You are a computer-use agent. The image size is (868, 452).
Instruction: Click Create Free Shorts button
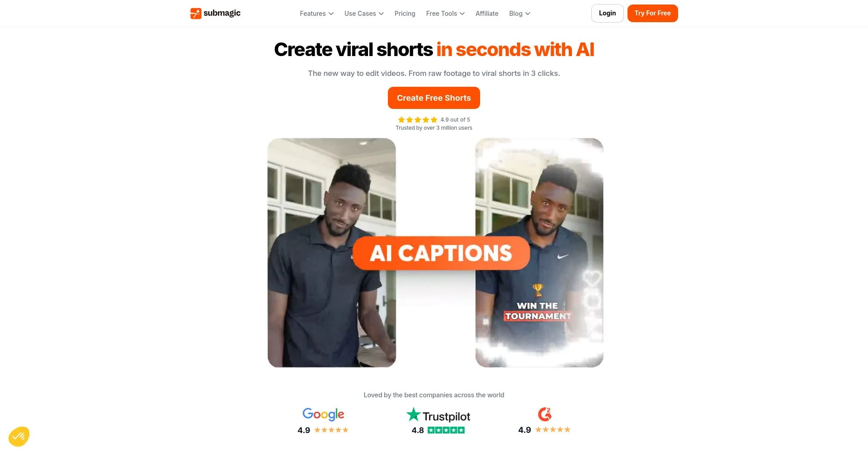pos(434,98)
